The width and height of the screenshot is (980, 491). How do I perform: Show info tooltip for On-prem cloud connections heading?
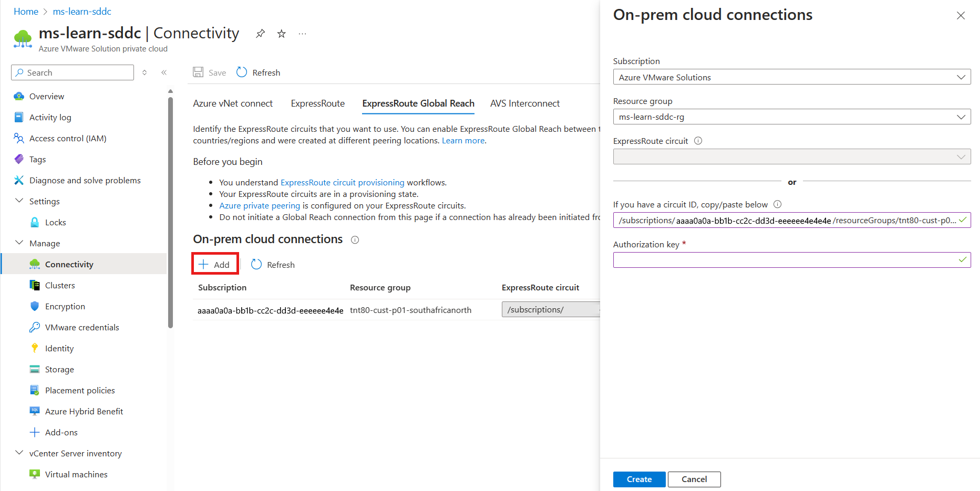[355, 240]
